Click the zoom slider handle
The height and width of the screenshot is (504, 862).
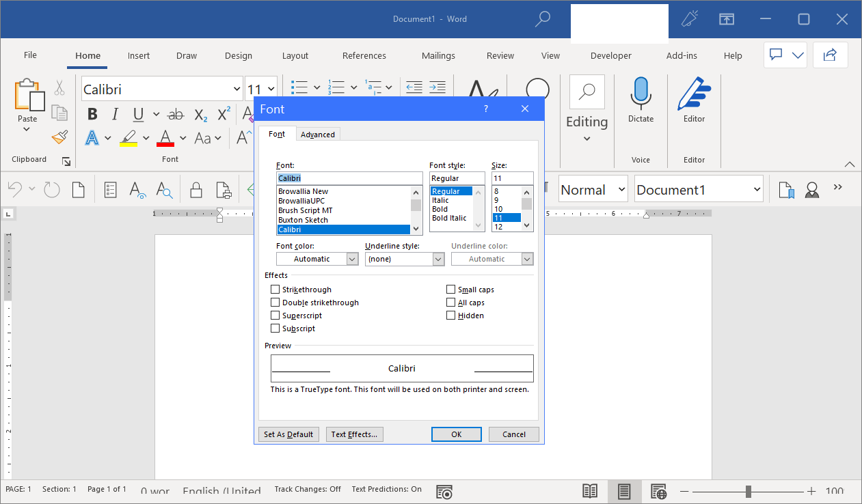[749, 491]
